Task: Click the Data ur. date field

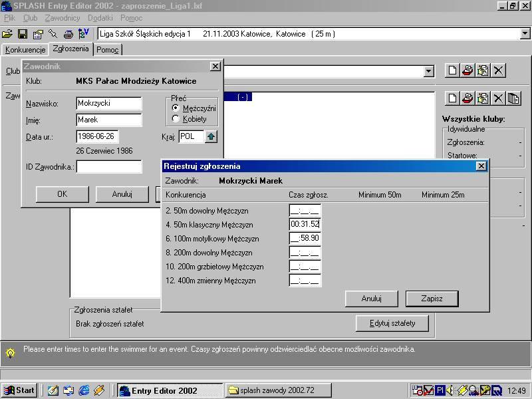Action: coord(97,136)
